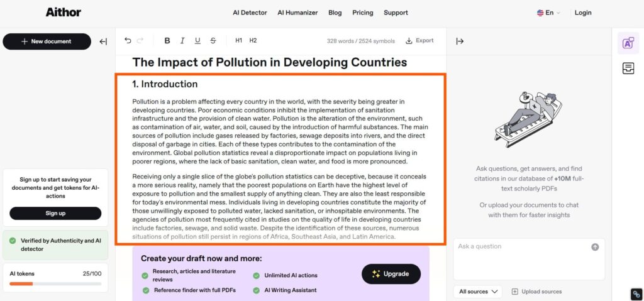This screenshot has height=301, width=644.
Task: Apply H2 heading style
Action: tap(253, 40)
